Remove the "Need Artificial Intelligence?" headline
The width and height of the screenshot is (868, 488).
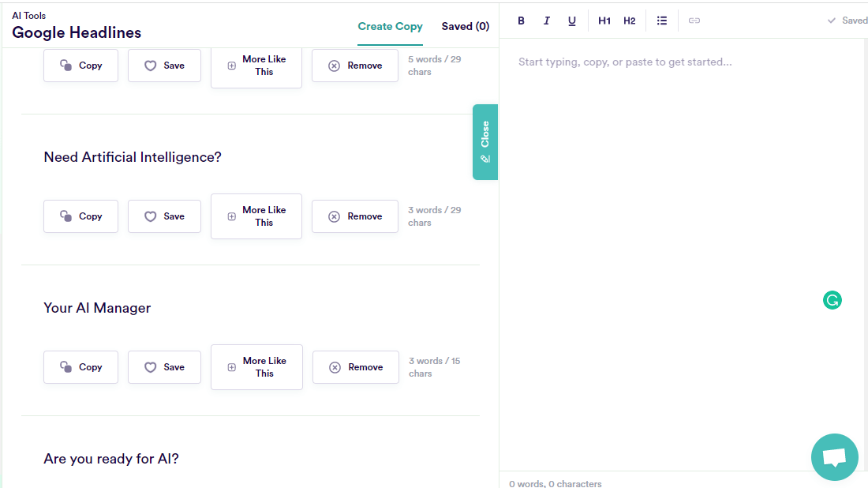click(355, 216)
